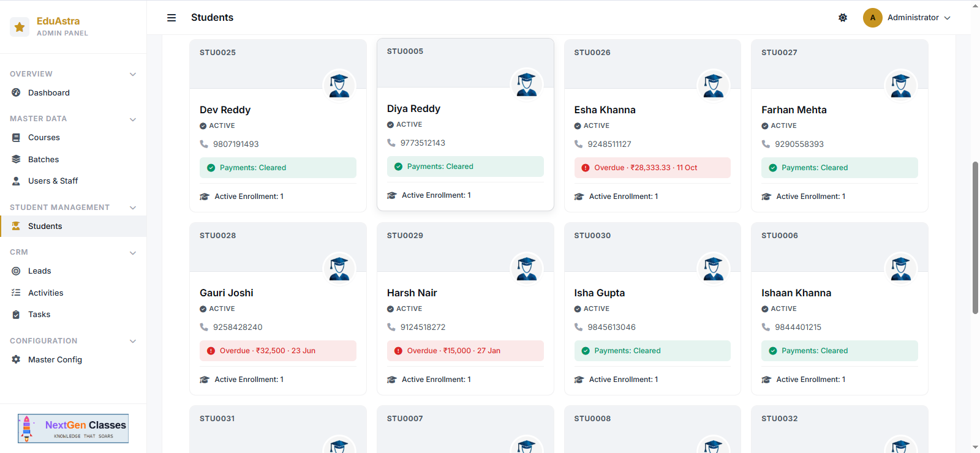Click Gauri Joshi's overdue ₹32,500 badge
The width and height of the screenshot is (980, 453).
278,351
